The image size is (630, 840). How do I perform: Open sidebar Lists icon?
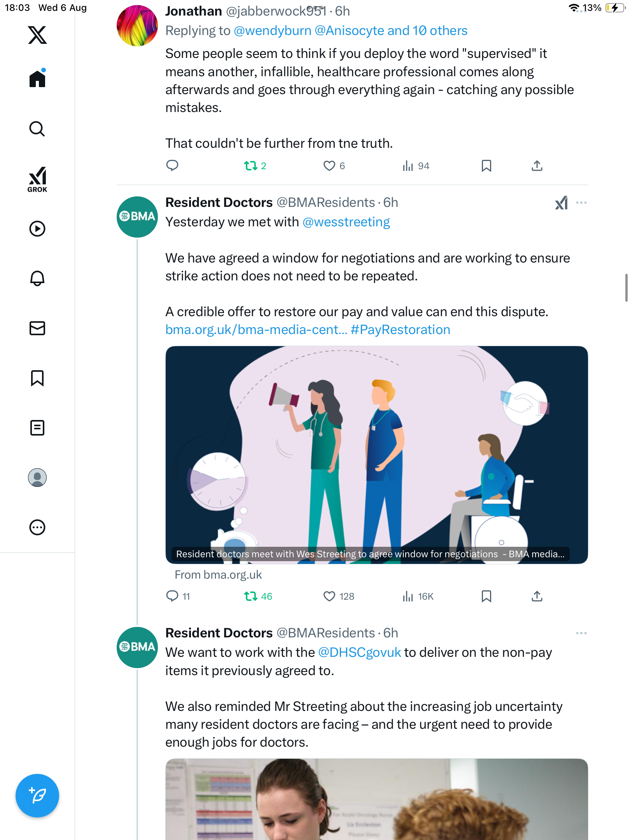coord(37,428)
